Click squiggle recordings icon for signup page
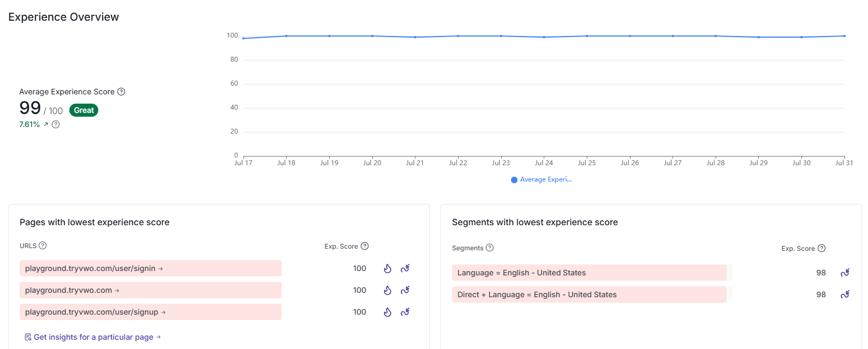 point(405,312)
